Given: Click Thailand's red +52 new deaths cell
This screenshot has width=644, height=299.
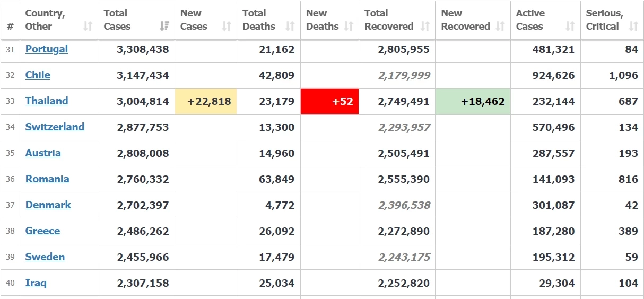Looking at the screenshot, I should (x=329, y=101).
